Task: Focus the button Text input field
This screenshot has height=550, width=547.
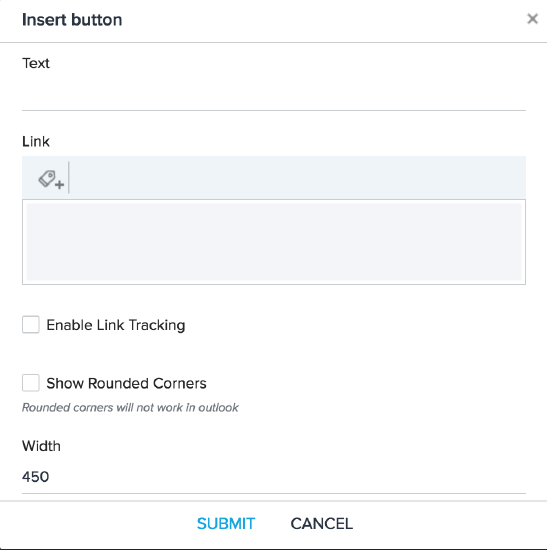Action: click(274, 94)
